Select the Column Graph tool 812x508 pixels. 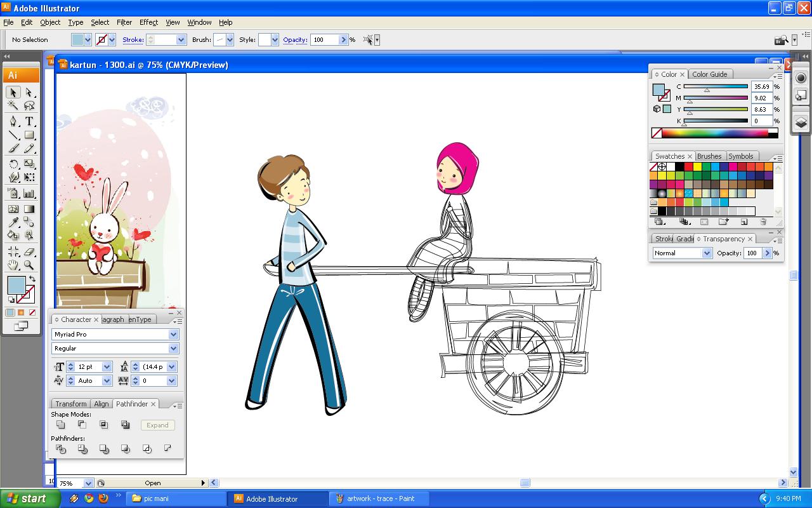point(29,194)
